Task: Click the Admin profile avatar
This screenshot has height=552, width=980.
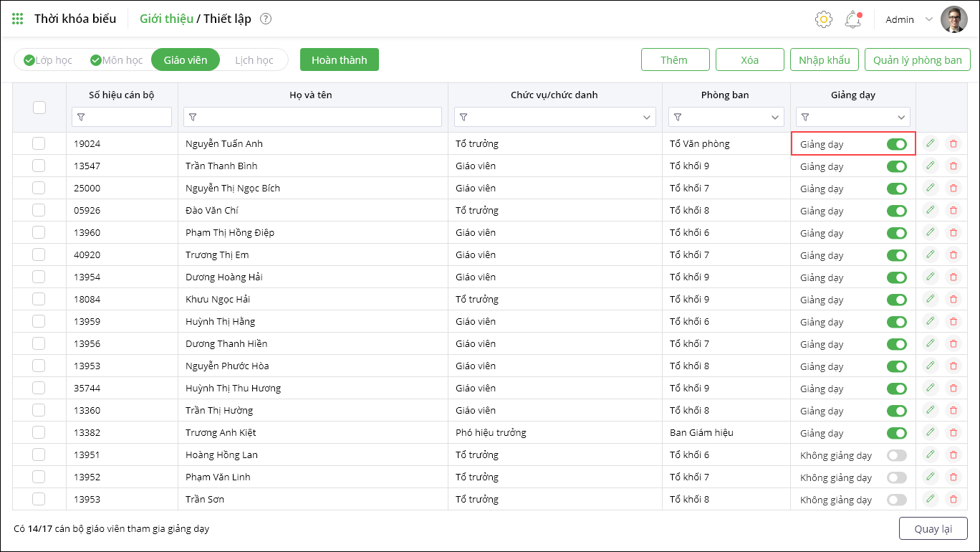Action: [x=953, y=19]
